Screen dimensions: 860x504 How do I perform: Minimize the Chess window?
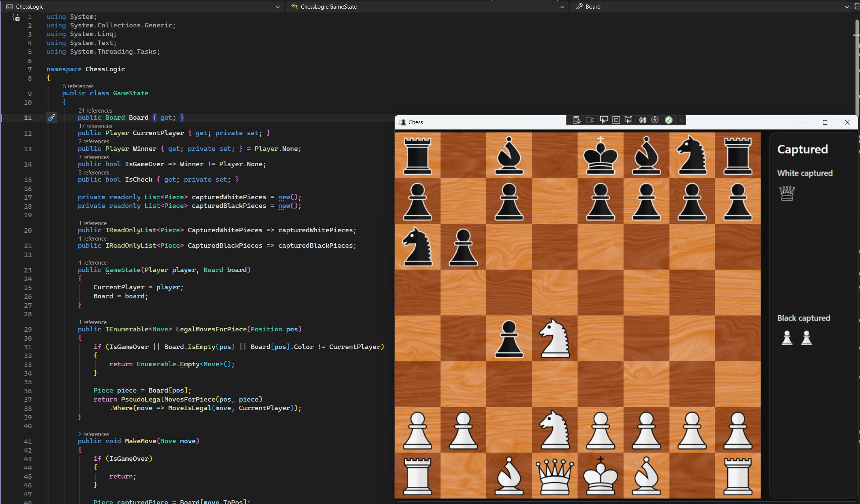[803, 122]
